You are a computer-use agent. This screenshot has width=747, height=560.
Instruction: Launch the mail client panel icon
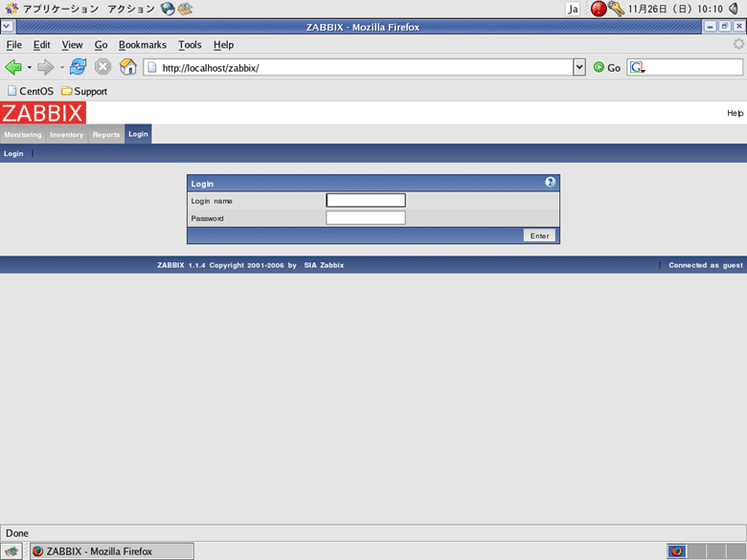186,9
